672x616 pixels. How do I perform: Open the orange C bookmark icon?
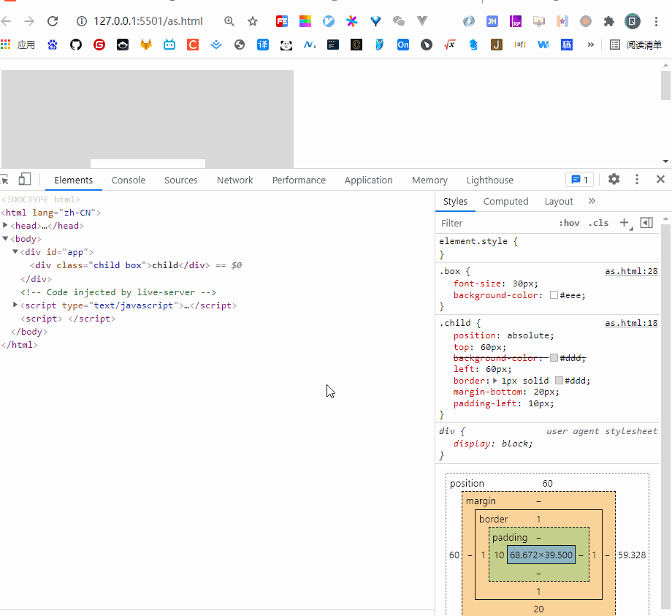pos(193,45)
